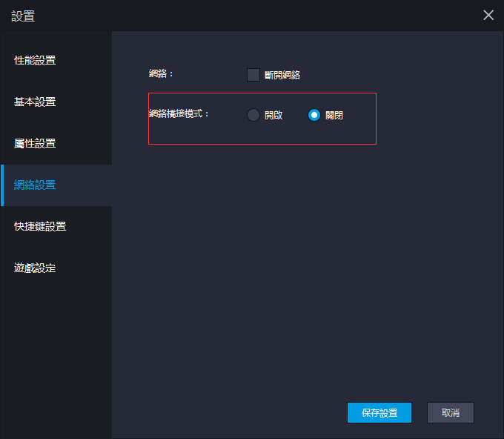Switch to the 基本設置 tab
This screenshot has width=504, height=439.
coord(35,102)
